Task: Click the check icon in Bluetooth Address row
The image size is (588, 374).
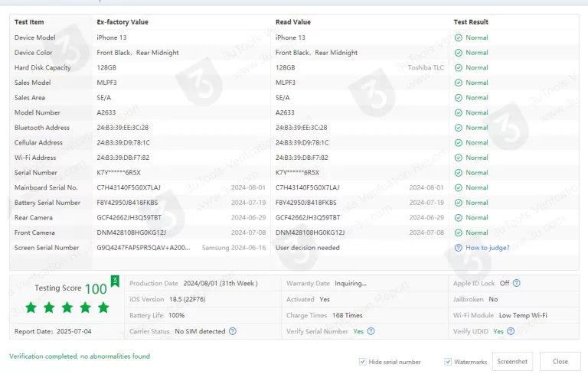Action: tap(459, 128)
